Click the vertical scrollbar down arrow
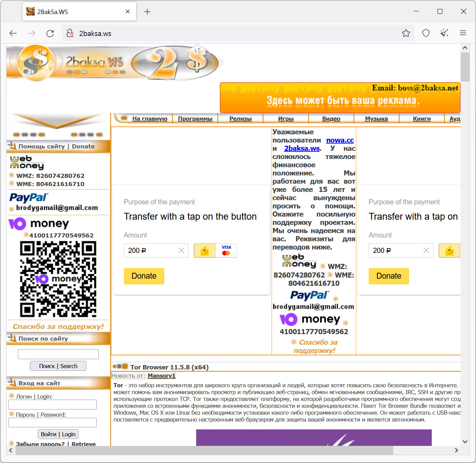 click(465, 442)
